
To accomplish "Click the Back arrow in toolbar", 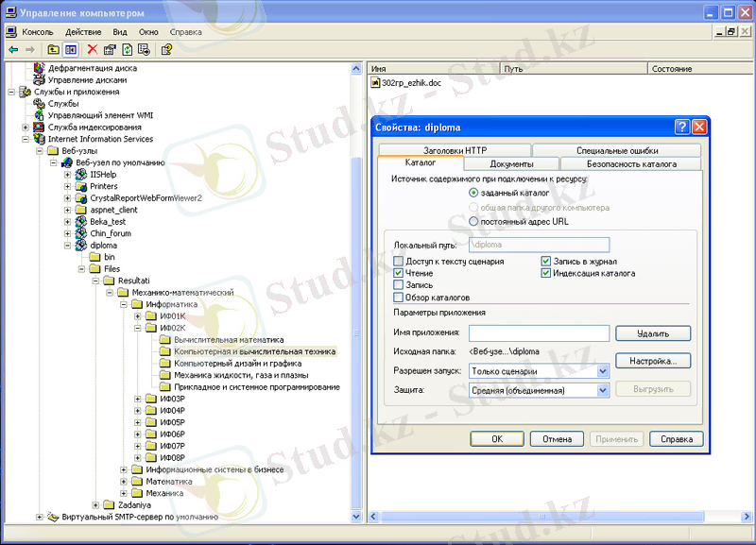I will (13, 49).
